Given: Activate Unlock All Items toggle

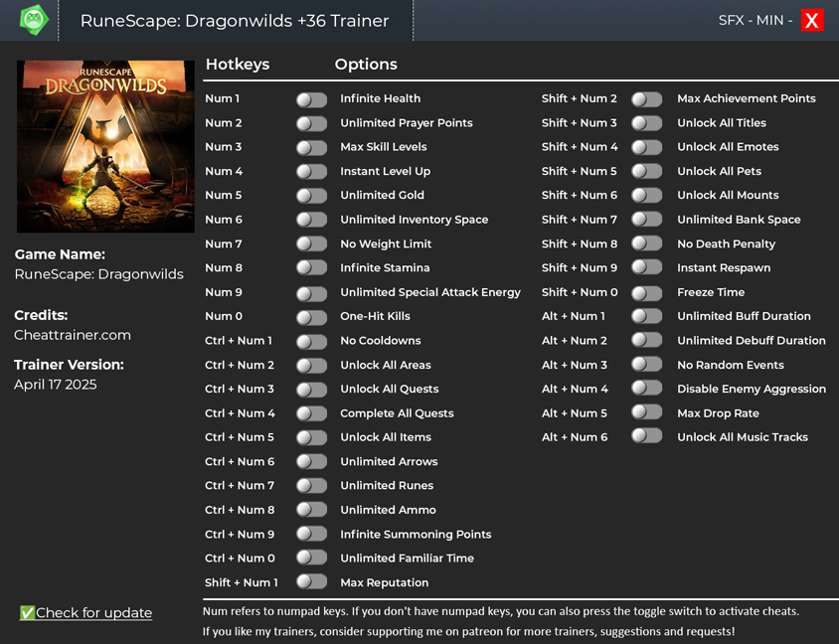Looking at the screenshot, I should point(312,437).
